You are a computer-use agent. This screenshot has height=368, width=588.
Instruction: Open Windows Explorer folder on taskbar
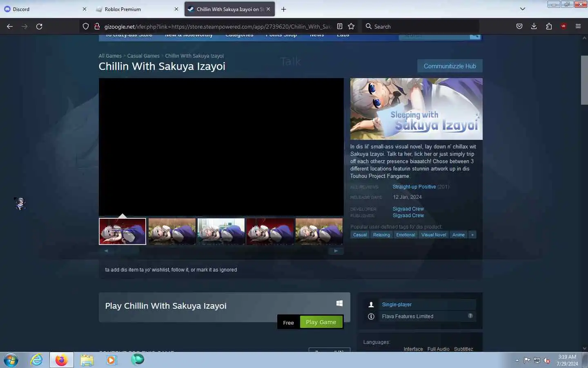click(x=87, y=360)
